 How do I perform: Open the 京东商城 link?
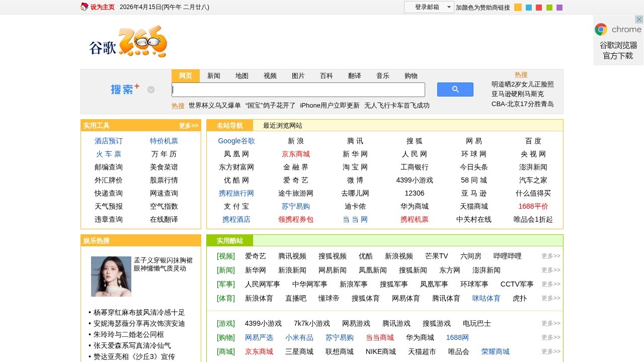[x=296, y=154]
